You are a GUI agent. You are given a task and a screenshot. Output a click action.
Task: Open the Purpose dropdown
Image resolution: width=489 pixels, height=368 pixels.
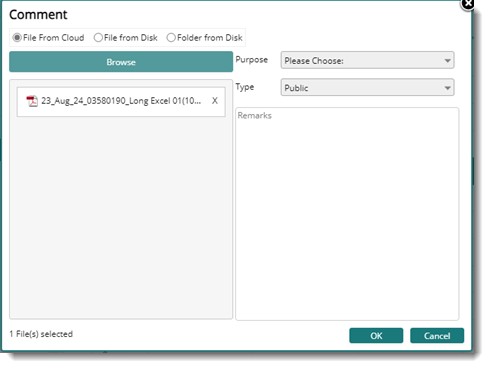(x=367, y=60)
